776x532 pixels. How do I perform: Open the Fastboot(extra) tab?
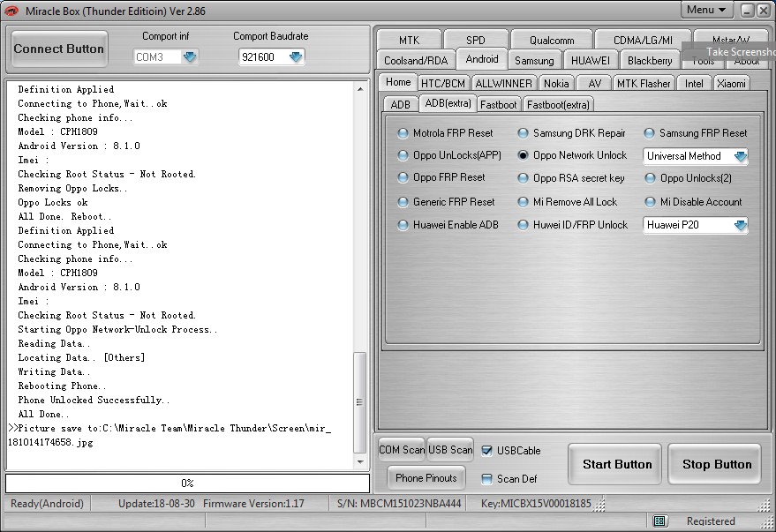[558, 105]
